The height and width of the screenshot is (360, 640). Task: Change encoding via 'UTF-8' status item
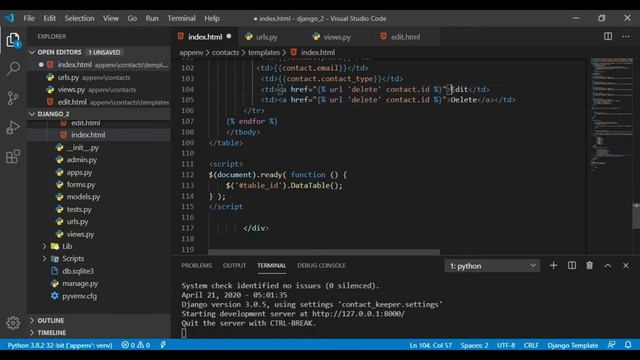[506, 345]
